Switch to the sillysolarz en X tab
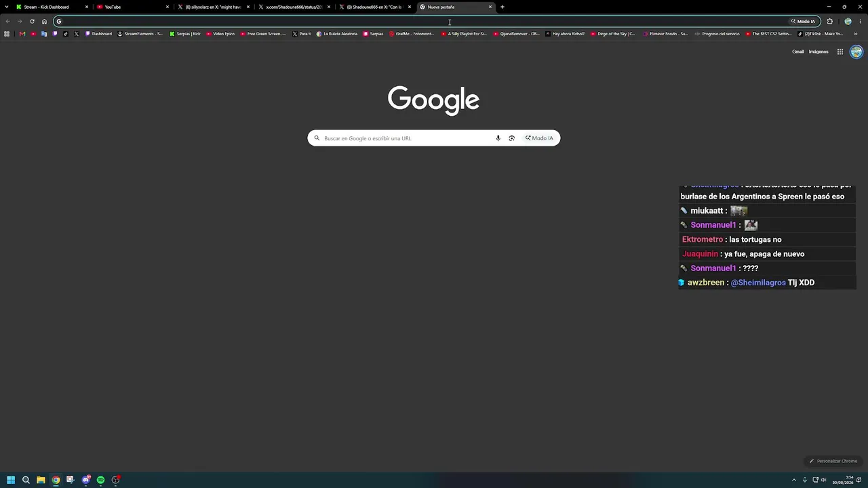 click(213, 7)
